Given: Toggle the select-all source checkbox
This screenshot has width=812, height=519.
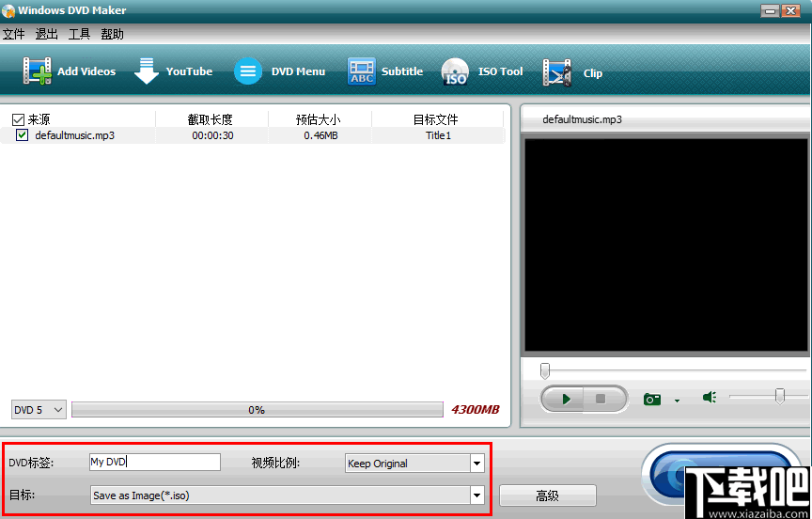Looking at the screenshot, I should [18, 120].
